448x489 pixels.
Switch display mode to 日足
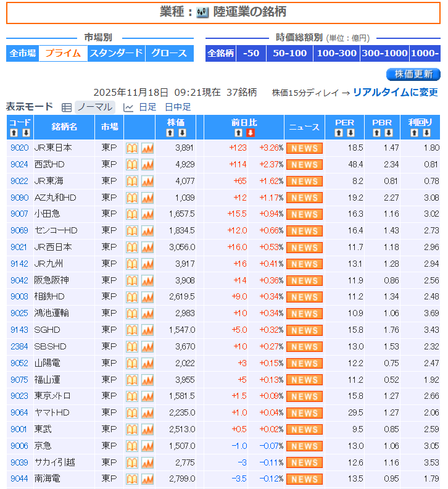pyautogui.click(x=147, y=107)
